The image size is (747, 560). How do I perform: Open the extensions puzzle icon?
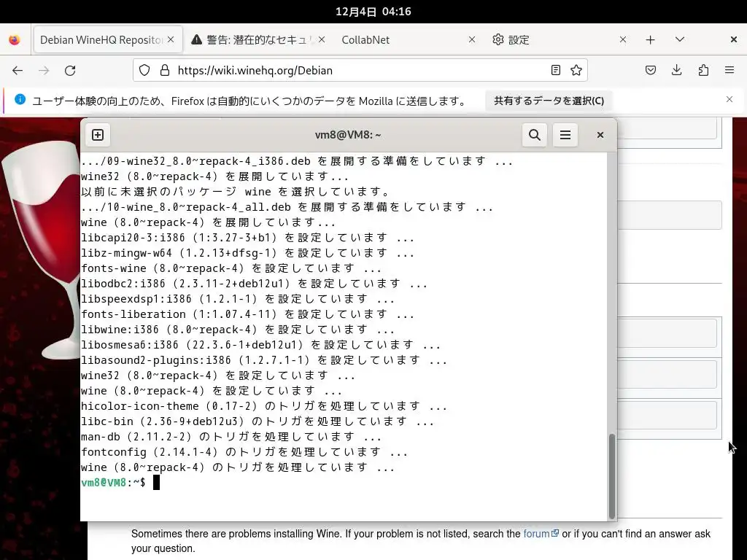pyautogui.click(x=703, y=71)
